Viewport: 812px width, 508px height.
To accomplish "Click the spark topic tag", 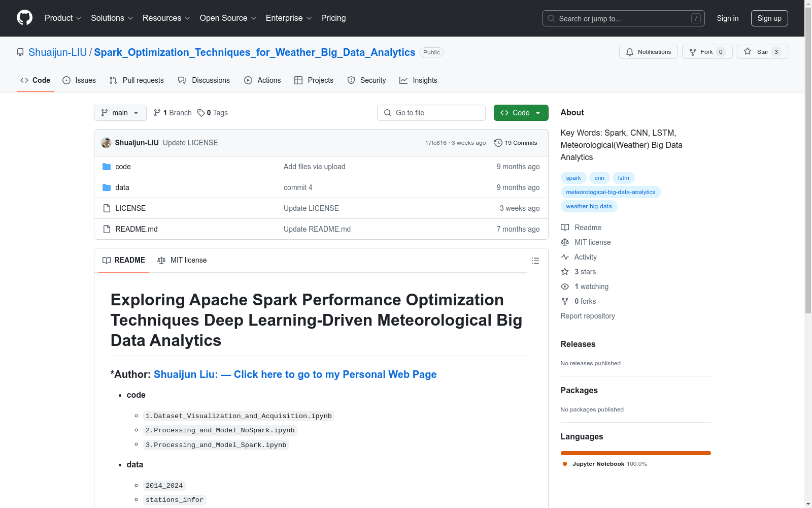I will coord(573,178).
